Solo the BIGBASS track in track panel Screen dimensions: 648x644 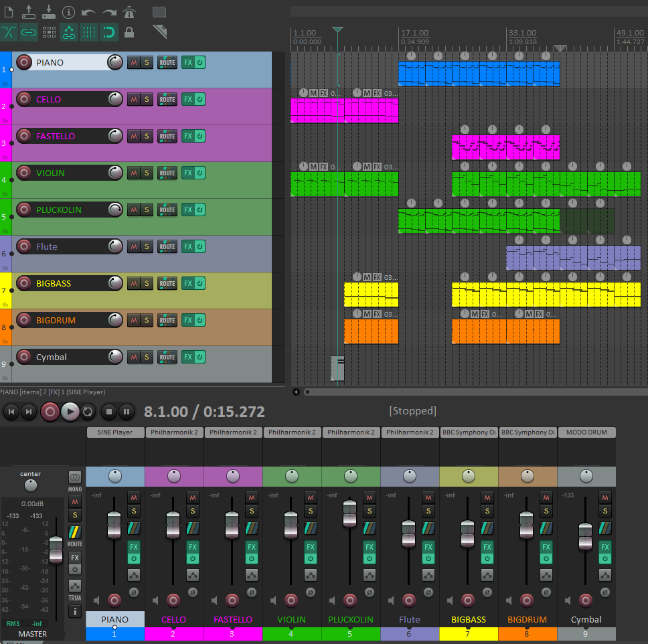[x=146, y=283]
